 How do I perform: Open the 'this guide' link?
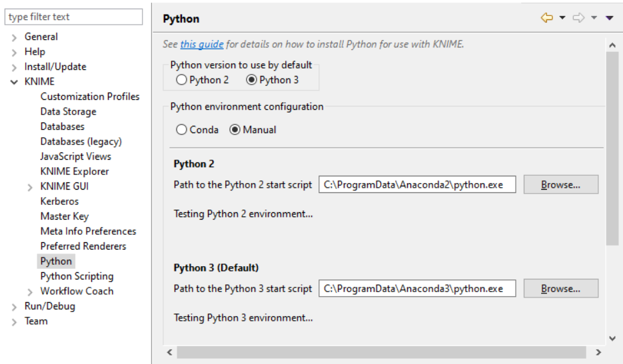(x=202, y=45)
